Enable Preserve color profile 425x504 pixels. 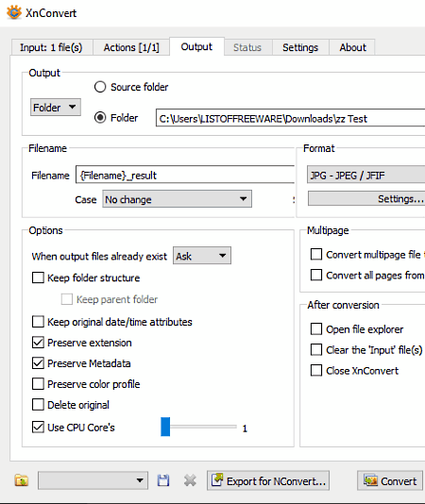[38, 384]
